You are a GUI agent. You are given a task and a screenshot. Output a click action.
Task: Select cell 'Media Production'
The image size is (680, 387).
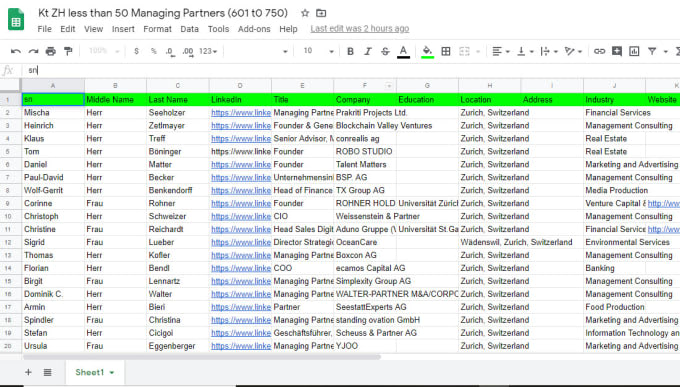coord(615,190)
